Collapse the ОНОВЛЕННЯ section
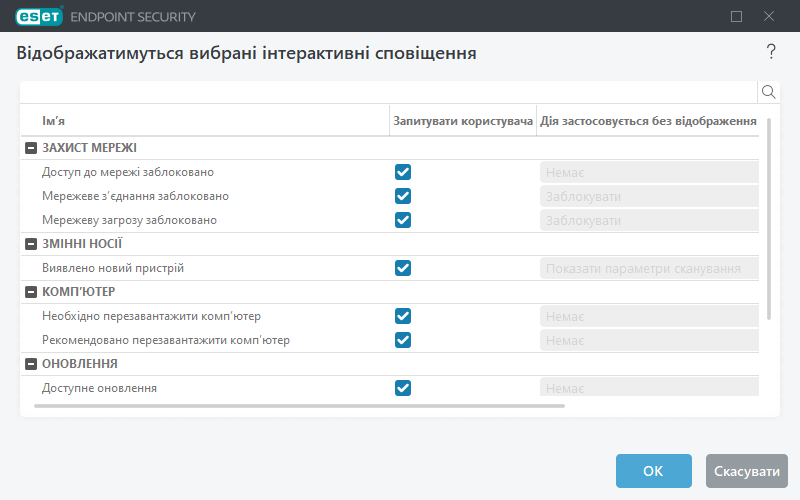 [x=31, y=364]
